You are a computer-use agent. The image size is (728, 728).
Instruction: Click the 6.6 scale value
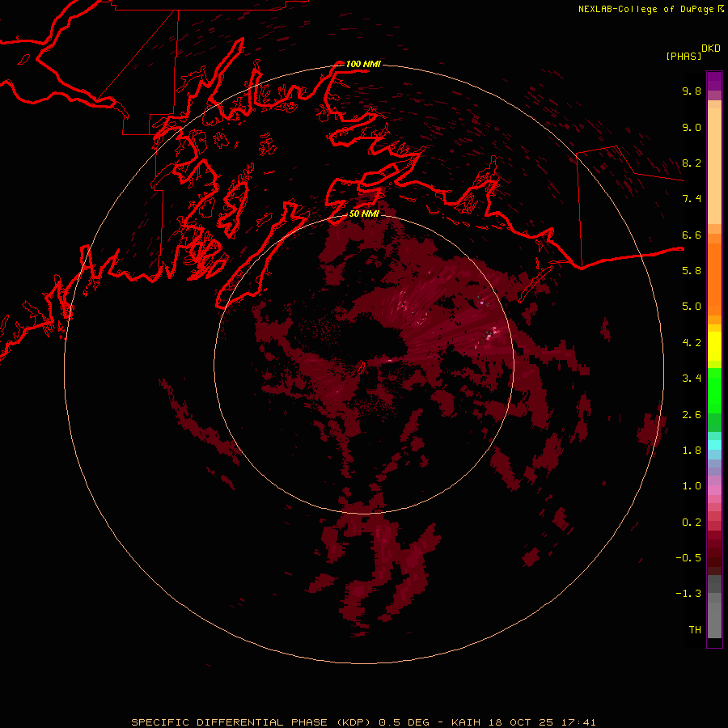click(692, 235)
